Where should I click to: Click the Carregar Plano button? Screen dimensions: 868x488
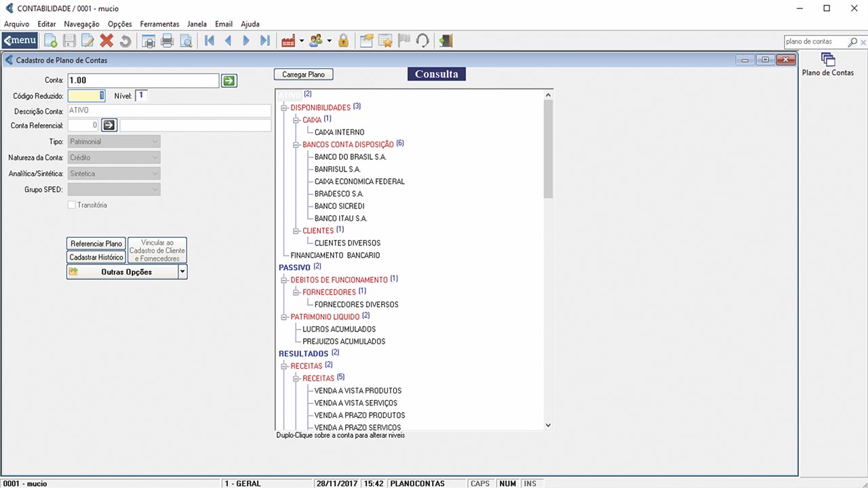click(x=303, y=75)
